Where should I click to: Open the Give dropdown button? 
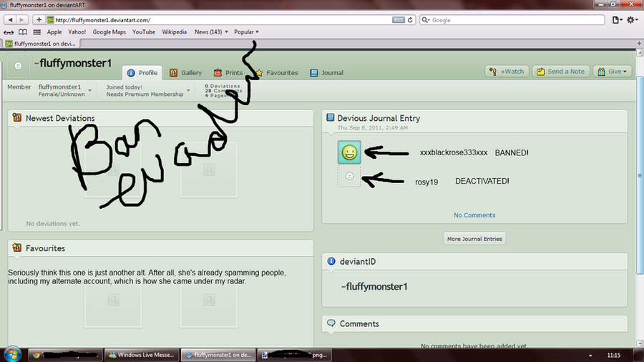pyautogui.click(x=612, y=72)
